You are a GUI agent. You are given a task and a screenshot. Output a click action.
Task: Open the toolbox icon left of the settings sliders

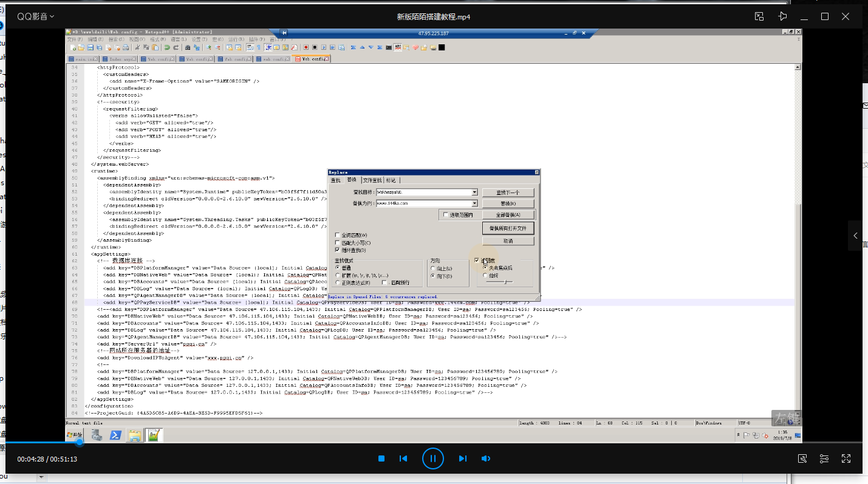[x=802, y=458]
